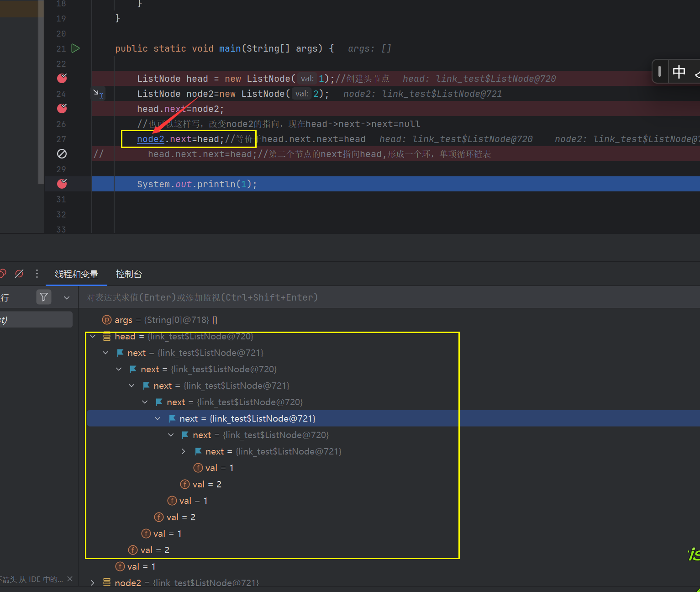Screen dimensions: 700x592
Task: Toggle the disabled breakpoint on commented line
Action: [62, 154]
